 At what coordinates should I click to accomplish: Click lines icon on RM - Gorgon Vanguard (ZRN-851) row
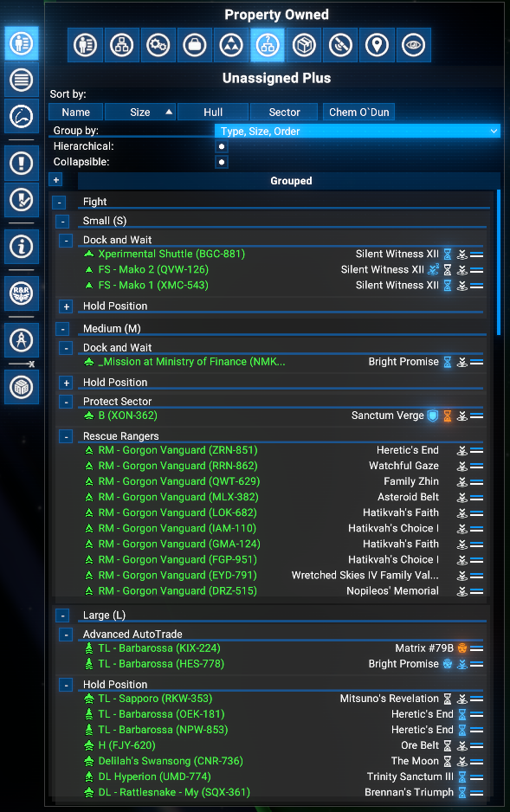(477, 450)
